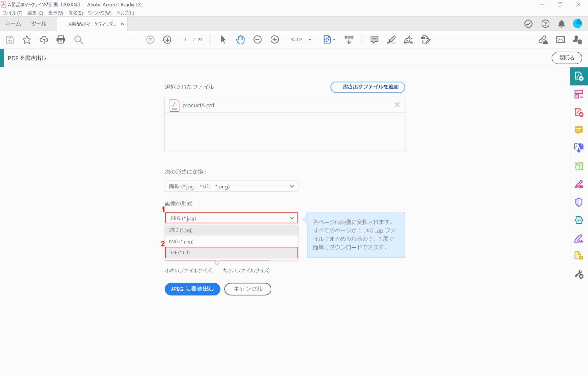Image resolution: width=588 pixels, height=376 pixels.
Task: Click the zoom out minus icon
Action: (257, 39)
